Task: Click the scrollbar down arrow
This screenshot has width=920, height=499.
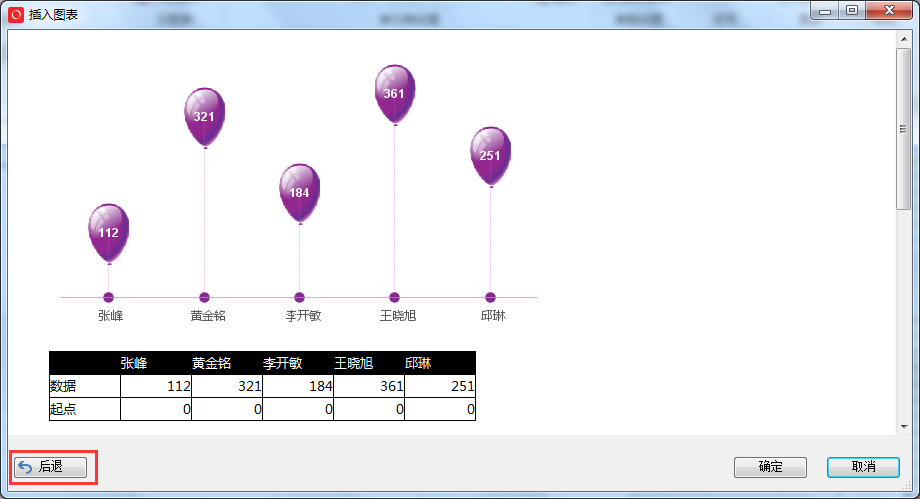Action: [904, 427]
